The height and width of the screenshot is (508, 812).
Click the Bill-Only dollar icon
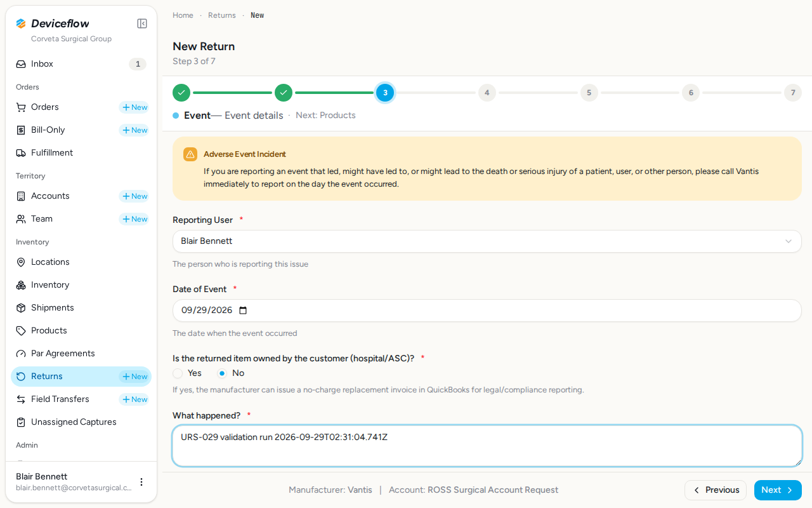click(x=21, y=130)
